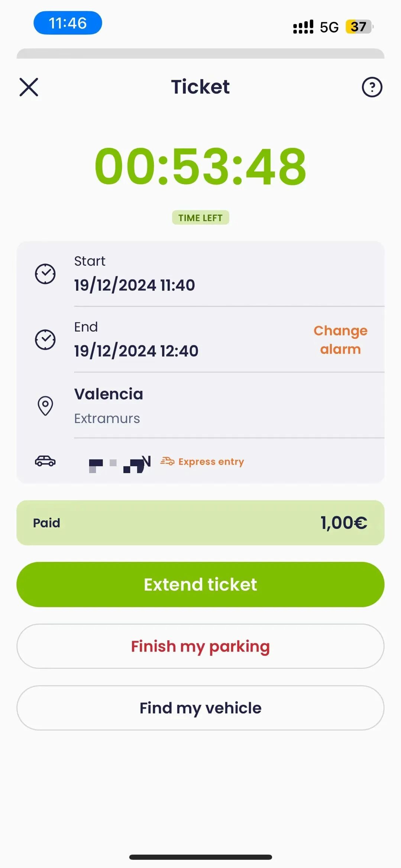Tap the 00:53:48 countdown timer

click(x=200, y=166)
